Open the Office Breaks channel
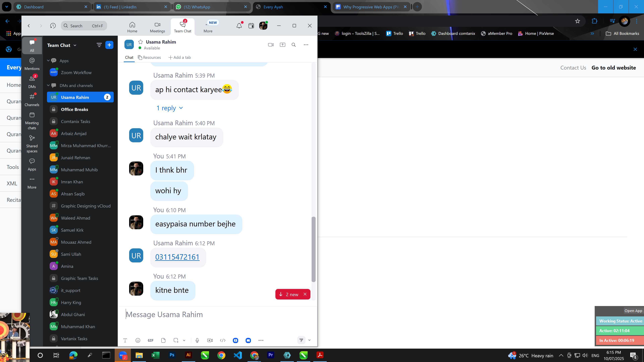The image size is (644, 362). tap(80, 109)
